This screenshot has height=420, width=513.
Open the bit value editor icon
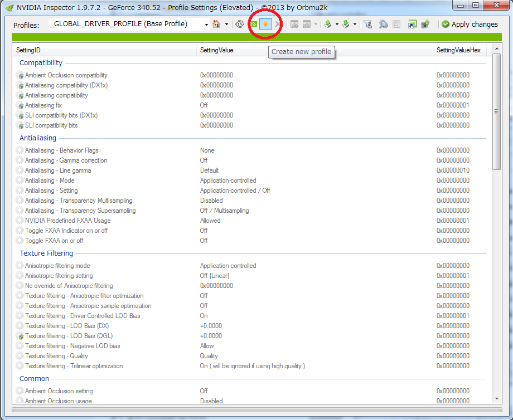coord(396,24)
